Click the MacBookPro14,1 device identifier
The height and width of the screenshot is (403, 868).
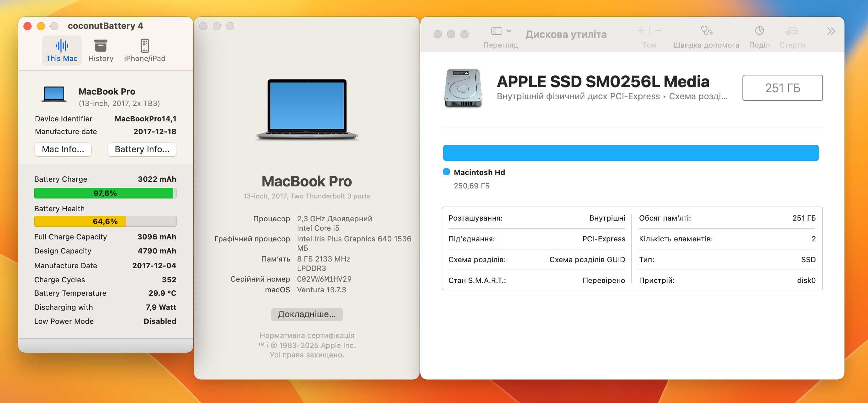tap(145, 118)
